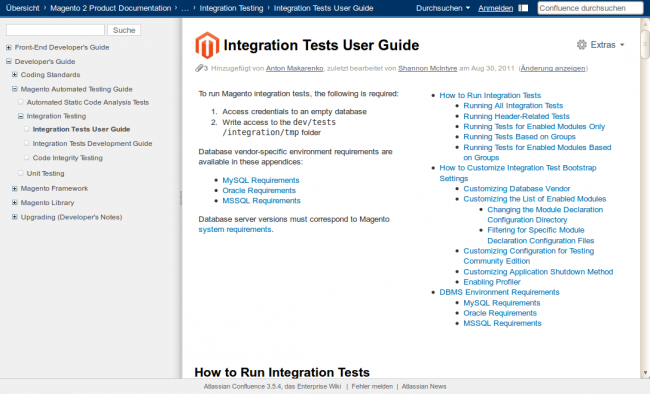
Task: Expand the Magento Library tree node
Action: tap(15, 202)
